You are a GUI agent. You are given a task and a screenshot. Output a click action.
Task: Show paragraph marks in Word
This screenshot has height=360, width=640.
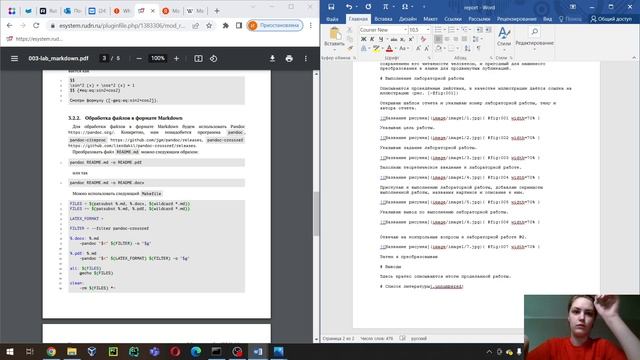pos(478,48)
